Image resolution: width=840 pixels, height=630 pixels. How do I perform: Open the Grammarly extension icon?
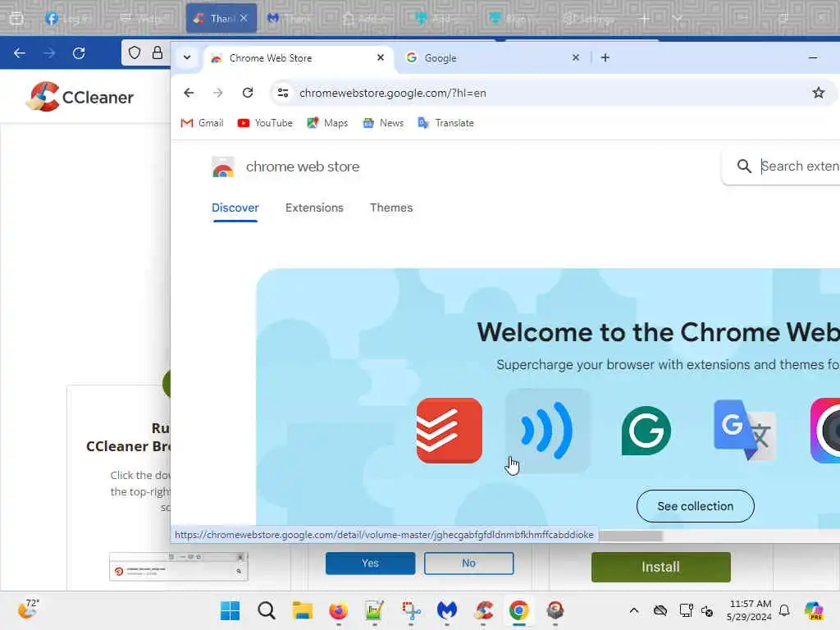[646, 431]
